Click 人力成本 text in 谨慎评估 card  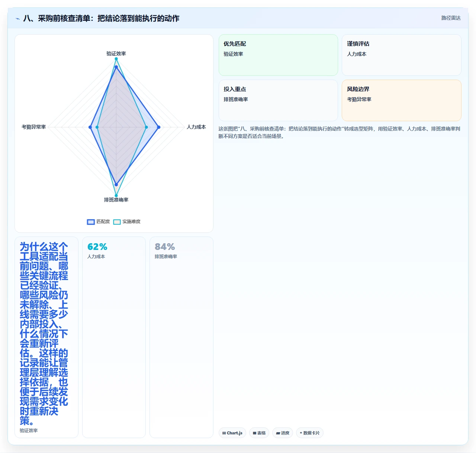point(357,54)
